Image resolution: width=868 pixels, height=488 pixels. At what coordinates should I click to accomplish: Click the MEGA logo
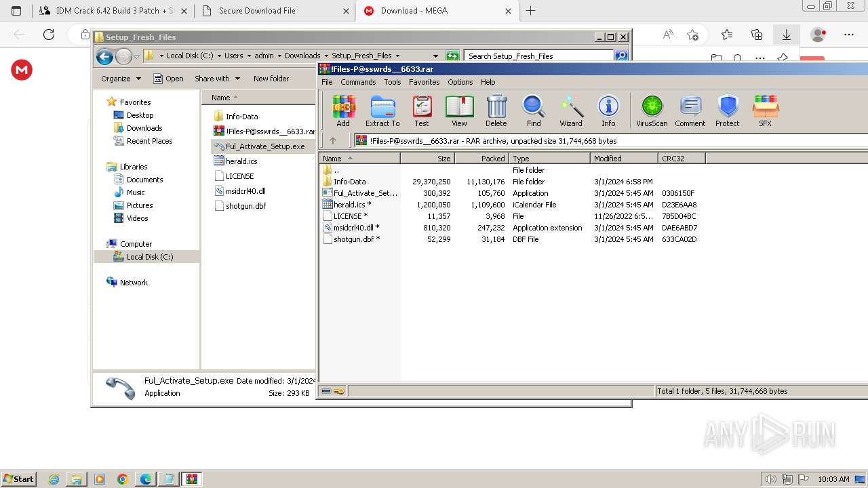click(x=22, y=70)
